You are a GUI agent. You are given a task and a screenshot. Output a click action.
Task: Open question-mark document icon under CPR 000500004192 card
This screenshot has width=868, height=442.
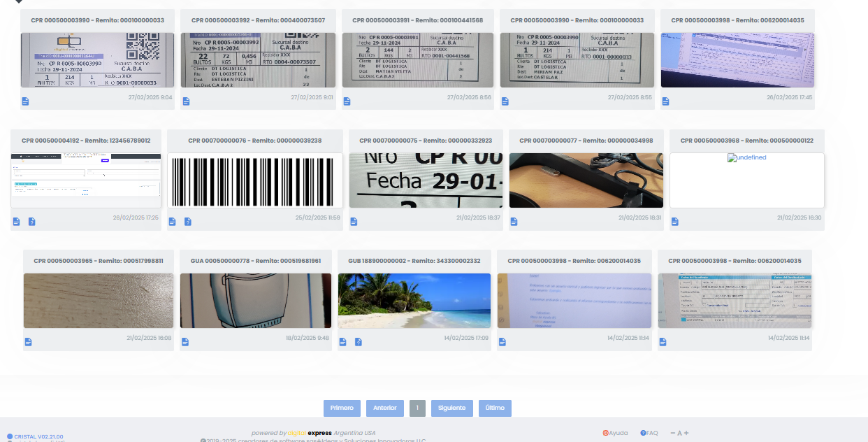(32, 222)
